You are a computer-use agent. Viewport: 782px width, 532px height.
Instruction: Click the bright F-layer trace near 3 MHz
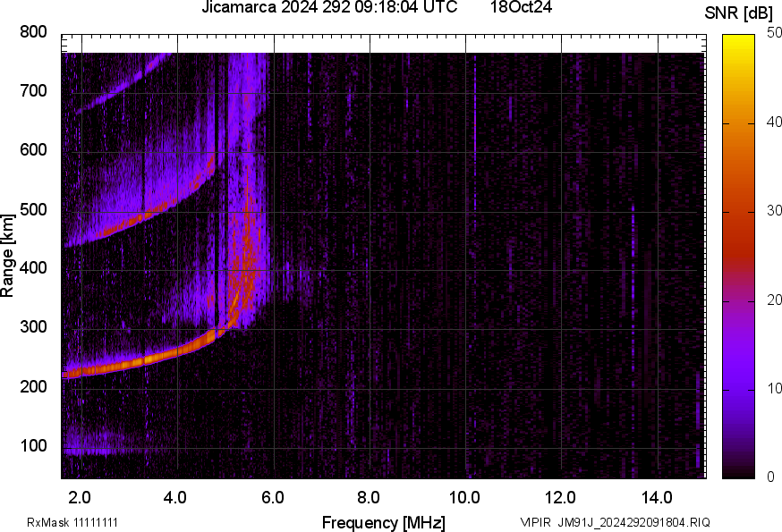tap(130, 364)
